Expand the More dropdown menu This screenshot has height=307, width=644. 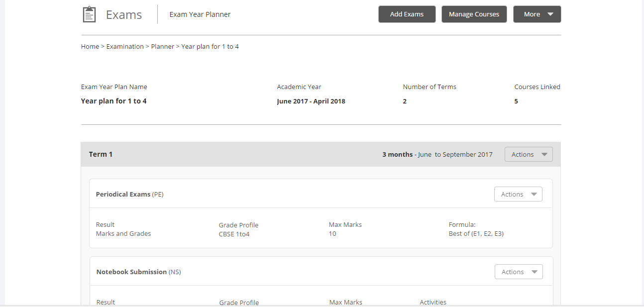537,14
